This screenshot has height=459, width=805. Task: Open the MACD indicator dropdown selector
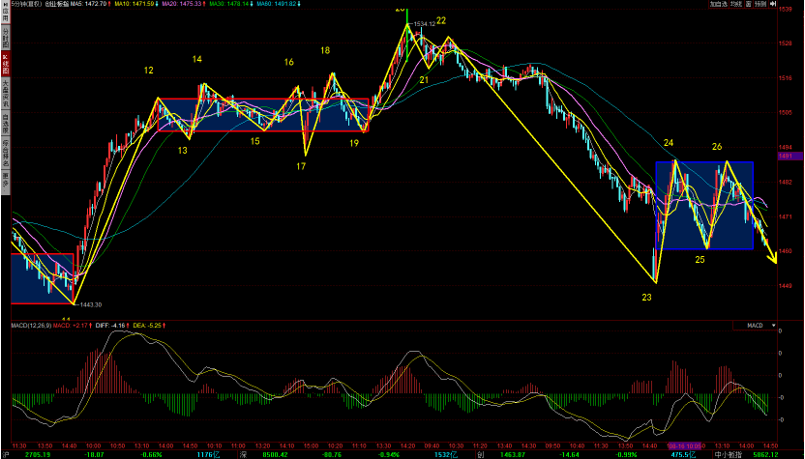(x=754, y=326)
